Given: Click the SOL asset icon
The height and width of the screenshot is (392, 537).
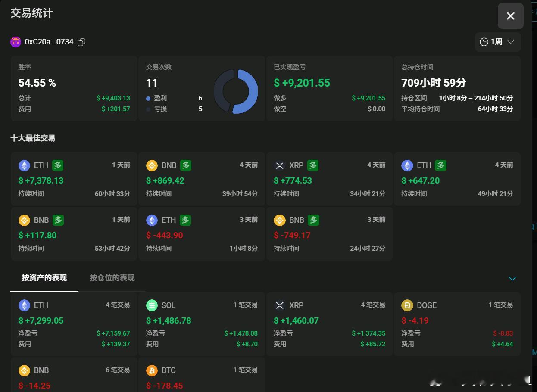Looking at the screenshot, I should (x=152, y=305).
